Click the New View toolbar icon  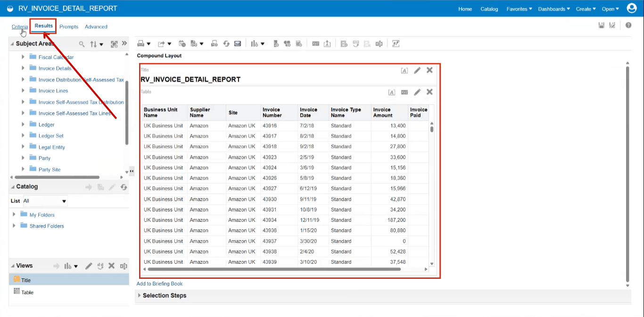tap(254, 43)
